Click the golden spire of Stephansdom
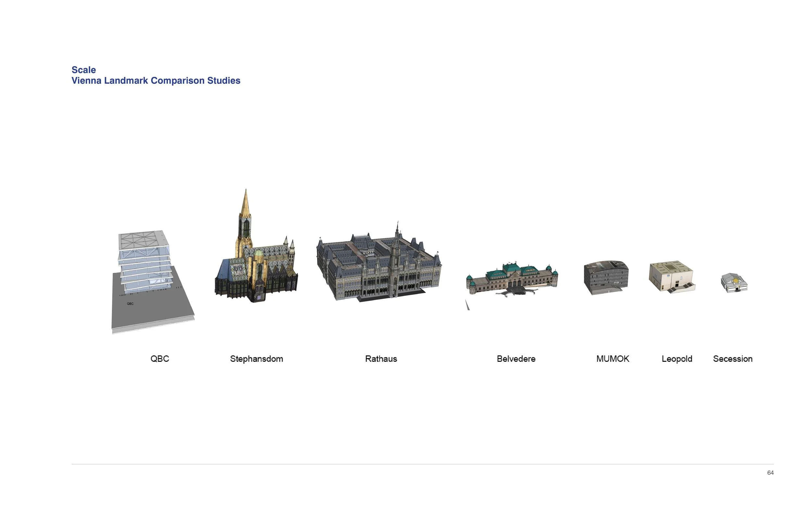This screenshot has width=812, height=525. pos(246,204)
